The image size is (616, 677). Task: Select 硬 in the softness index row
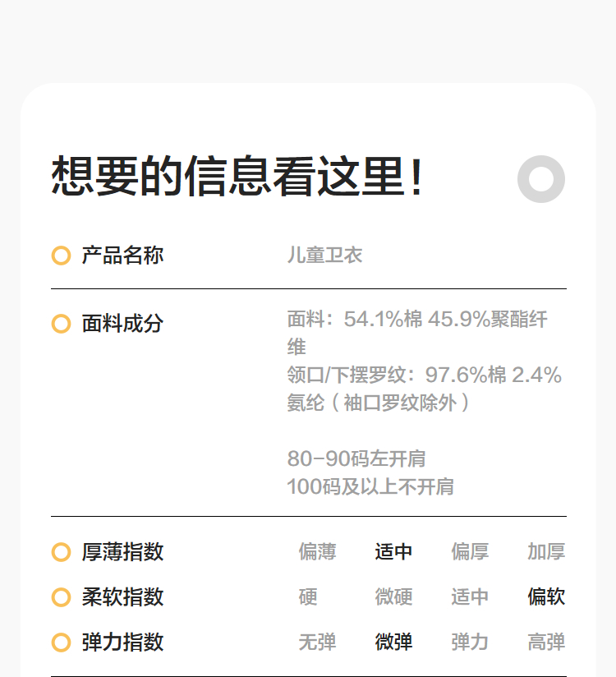[308, 597]
